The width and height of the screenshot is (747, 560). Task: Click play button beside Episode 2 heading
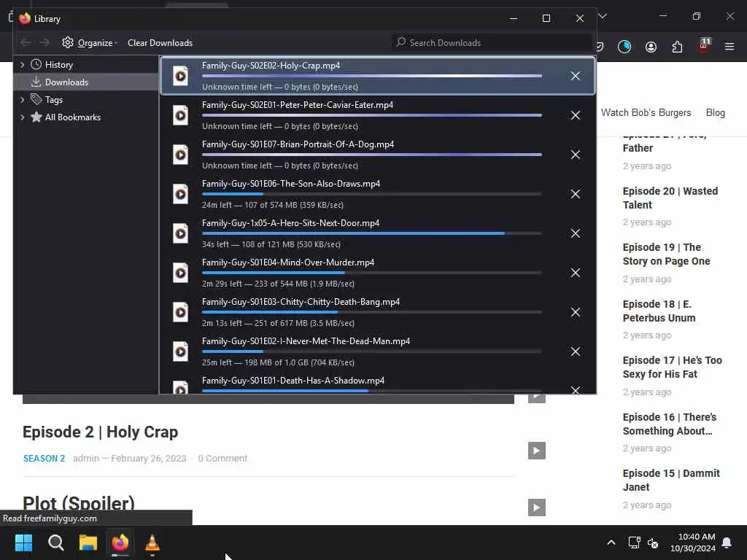[536, 451]
